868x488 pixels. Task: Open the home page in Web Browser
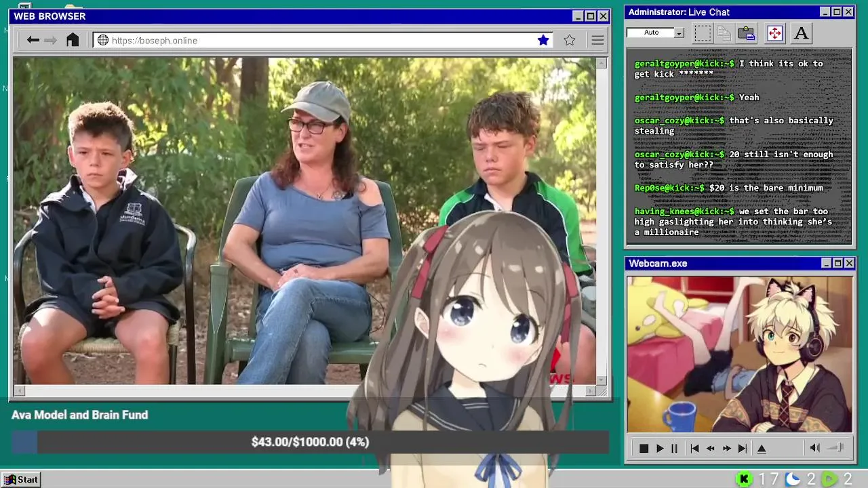pos(73,40)
